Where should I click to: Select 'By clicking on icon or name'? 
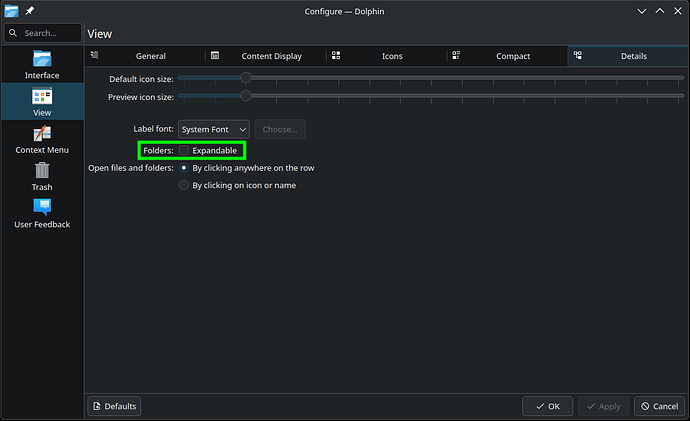[x=184, y=185]
